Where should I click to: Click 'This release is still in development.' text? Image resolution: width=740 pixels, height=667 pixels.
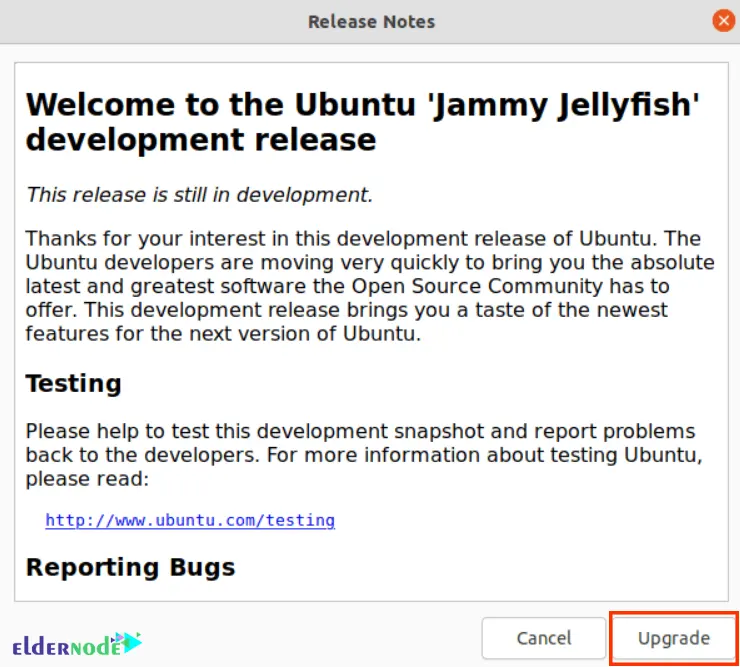click(200, 194)
